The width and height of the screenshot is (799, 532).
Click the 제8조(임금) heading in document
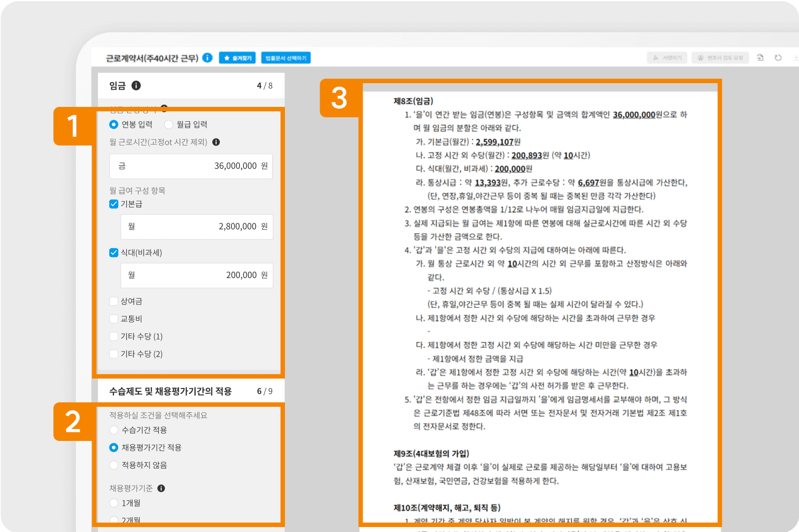click(x=413, y=101)
